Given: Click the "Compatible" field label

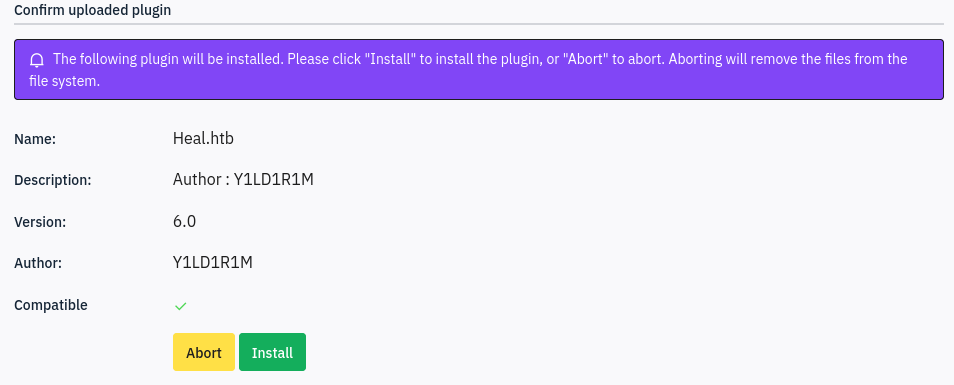Looking at the screenshot, I should (50, 305).
